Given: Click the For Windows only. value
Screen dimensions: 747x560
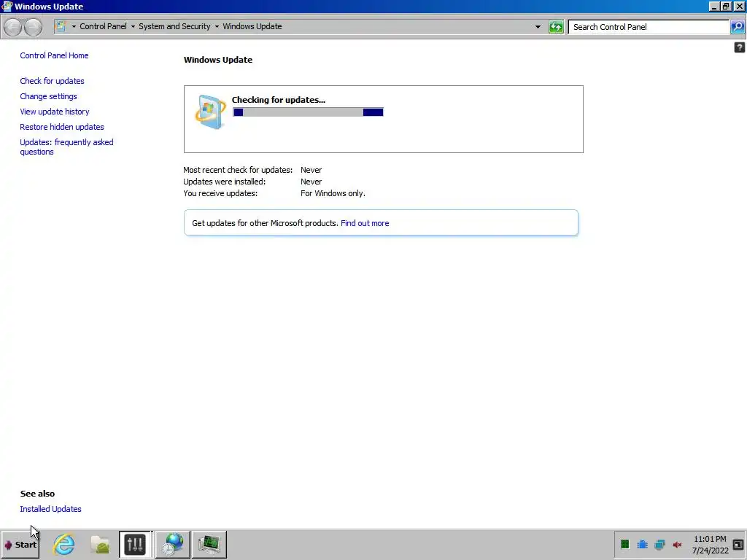Looking at the screenshot, I should (333, 193).
